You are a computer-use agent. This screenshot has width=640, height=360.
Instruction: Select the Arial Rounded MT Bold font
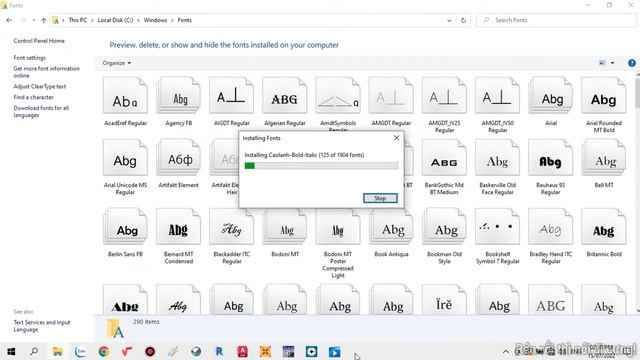[x=604, y=105]
